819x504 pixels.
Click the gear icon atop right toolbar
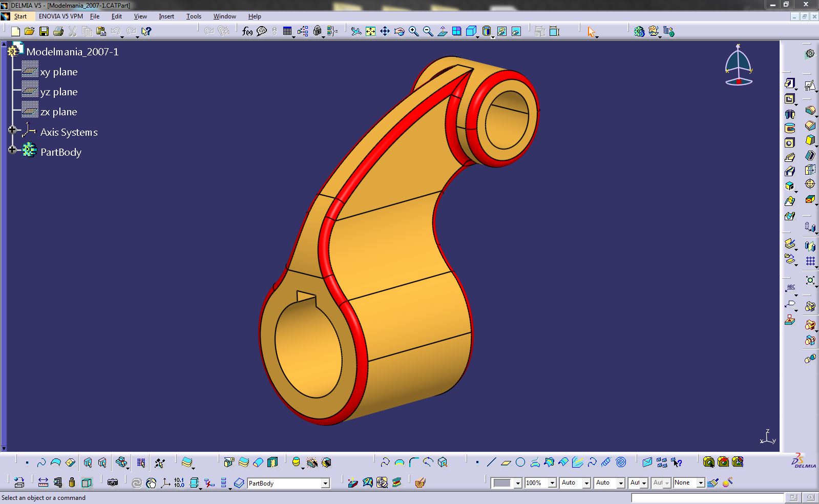tap(810, 53)
